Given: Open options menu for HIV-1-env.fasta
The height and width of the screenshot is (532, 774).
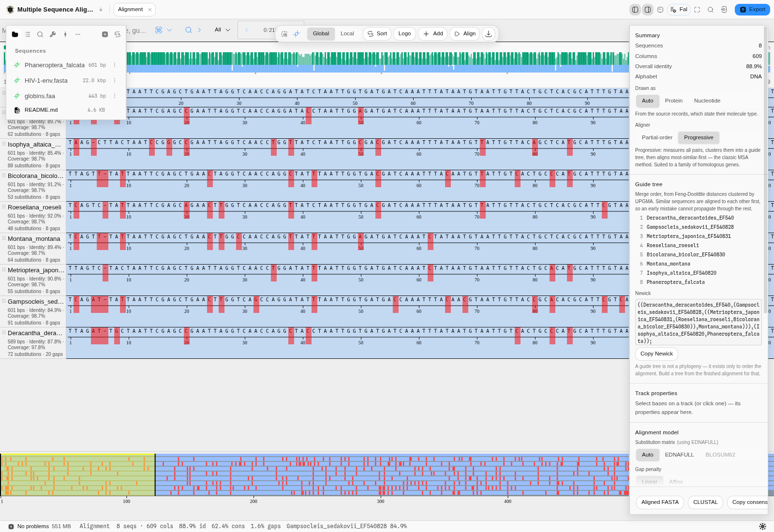Looking at the screenshot, I should pyautogui.click(x=115, y=80).
